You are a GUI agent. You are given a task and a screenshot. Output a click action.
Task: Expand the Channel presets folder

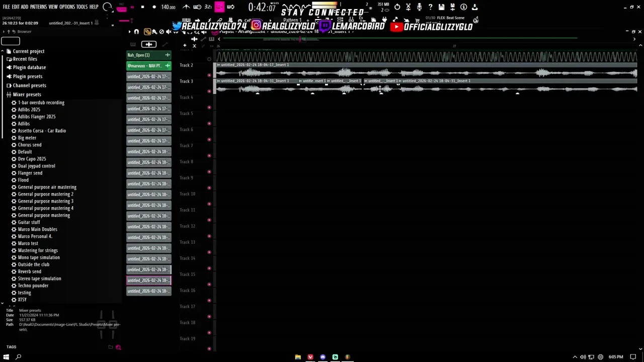[29, 85]
